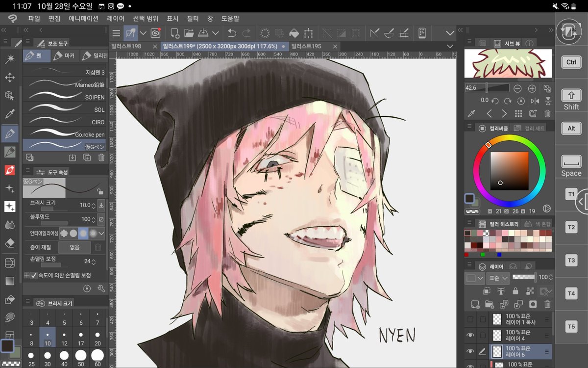Expand command bar overflow chevron at far right

point(450,33)
